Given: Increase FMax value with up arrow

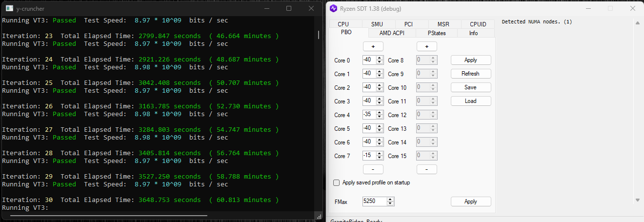Looking at the screenshot, I should [390, 199].
